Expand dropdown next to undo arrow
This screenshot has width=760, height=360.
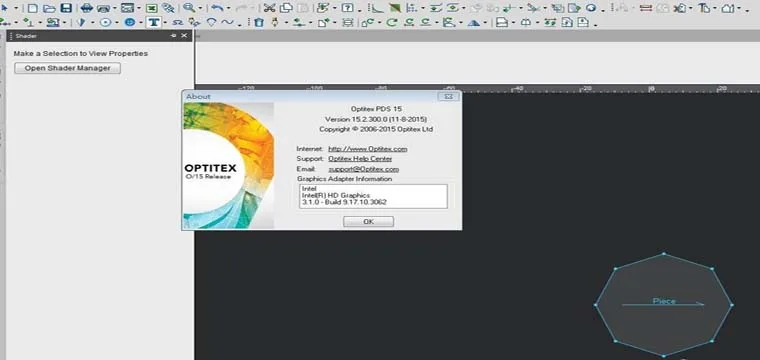click(228, 8)
